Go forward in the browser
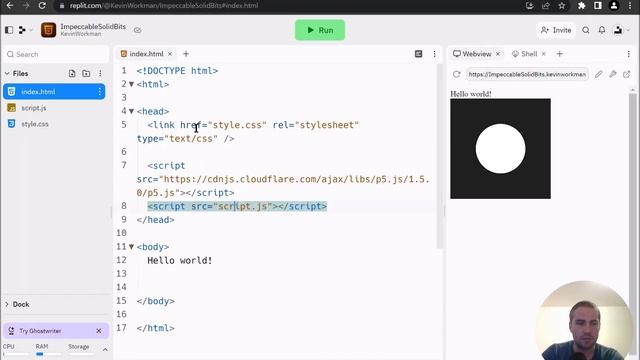Viewport: 640px width, 360px height. pyautogui.click(x=26, y=6)
